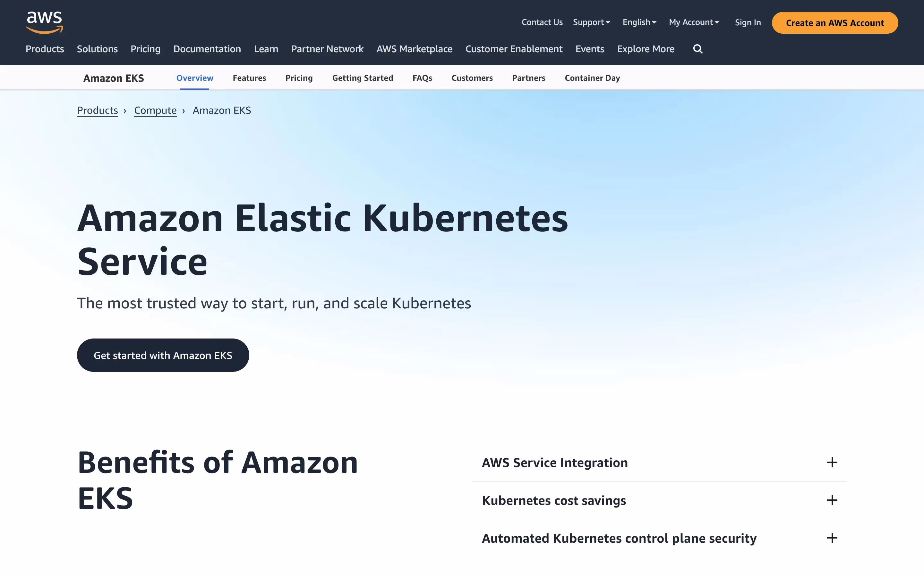Click the Products breadcrumb link

[97, 110]
